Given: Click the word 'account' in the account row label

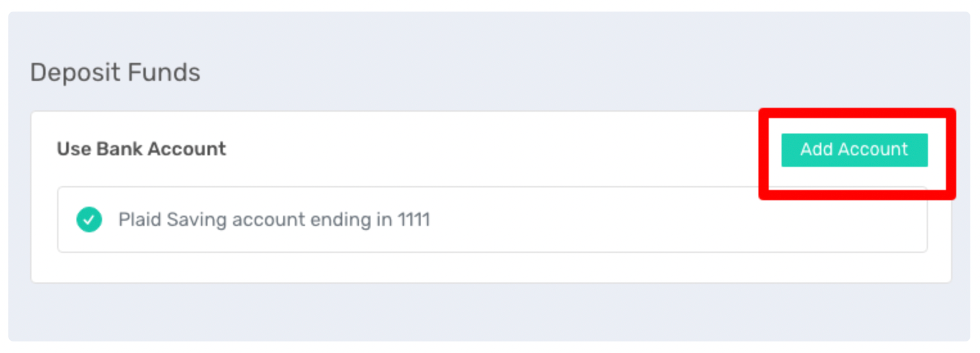Looking at the screenshot, I should (268, 220).
